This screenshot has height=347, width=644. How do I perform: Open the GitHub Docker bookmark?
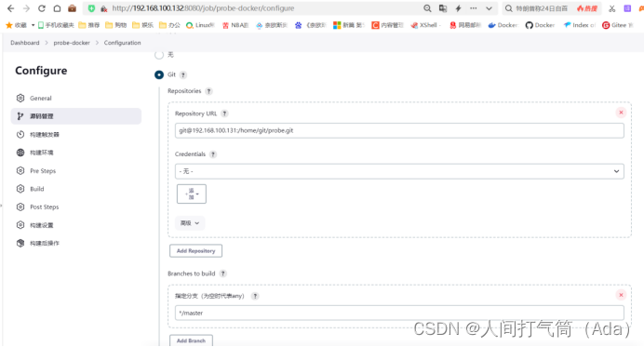[x=540, y=25]
